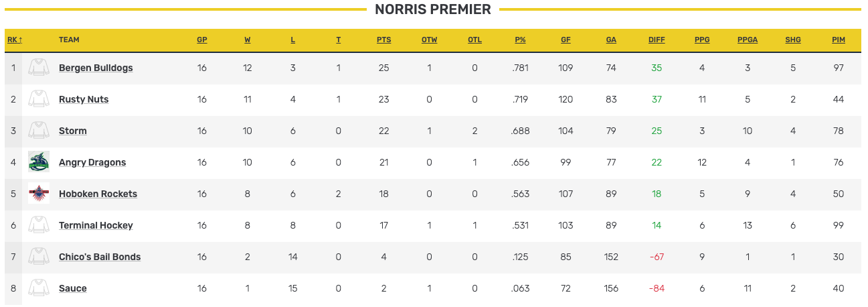Click the Hoboken Rockets team logo
Viewport: 868px width, 307px height.
click(x=39, y=194)
